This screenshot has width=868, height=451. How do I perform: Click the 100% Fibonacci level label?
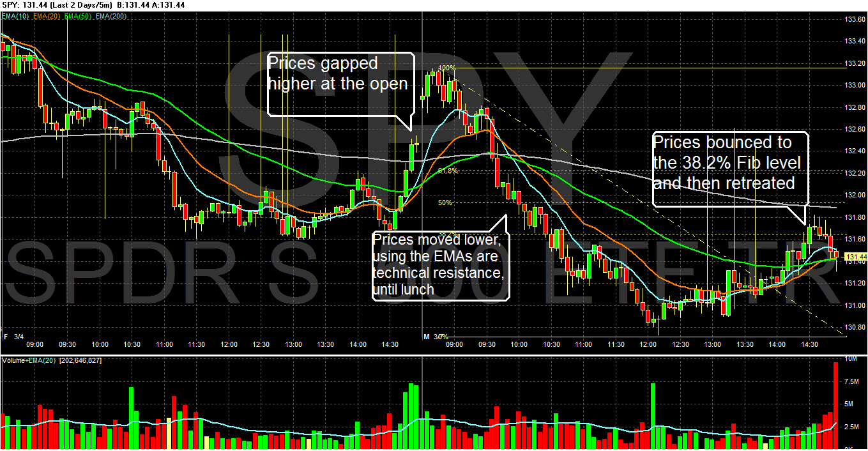pos(446,68)
